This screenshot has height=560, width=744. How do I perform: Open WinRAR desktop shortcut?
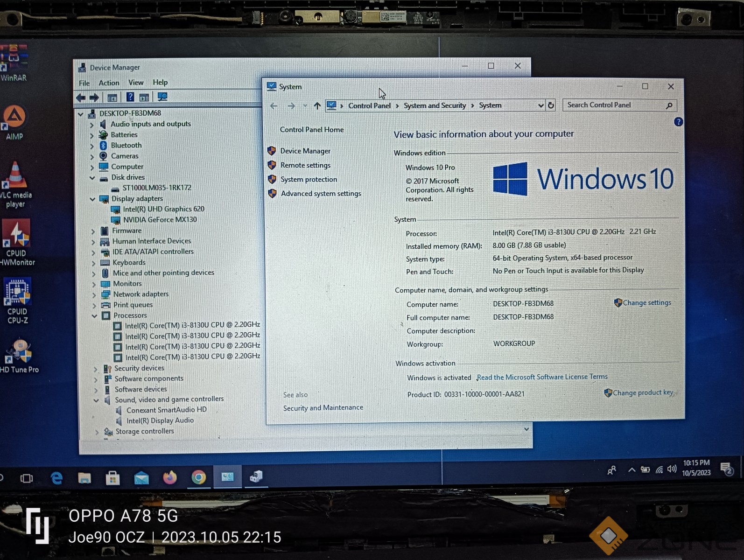tap(14, 63)
